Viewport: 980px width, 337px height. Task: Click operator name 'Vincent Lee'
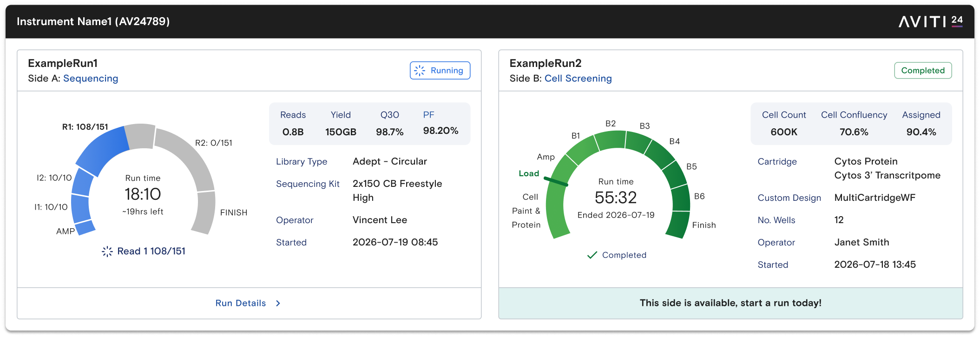(x=380, y=220)
